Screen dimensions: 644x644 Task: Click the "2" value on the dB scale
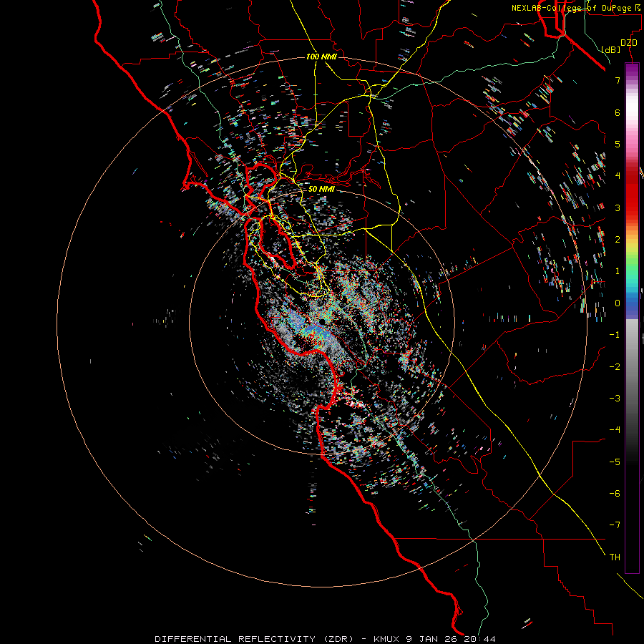[x=618, y=240]
